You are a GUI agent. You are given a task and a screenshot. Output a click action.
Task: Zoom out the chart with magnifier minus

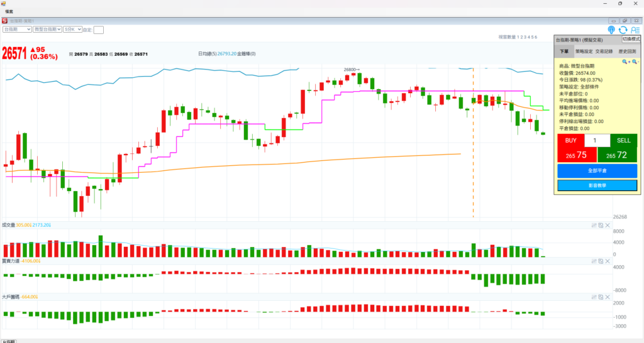[x=635, y=62]
